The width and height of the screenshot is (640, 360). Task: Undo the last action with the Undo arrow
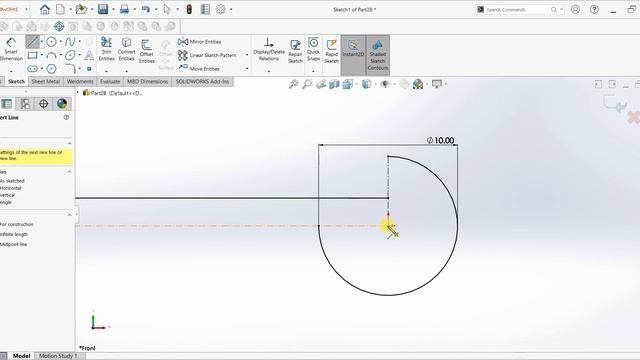pyautogui.click(x=146, y=9)
